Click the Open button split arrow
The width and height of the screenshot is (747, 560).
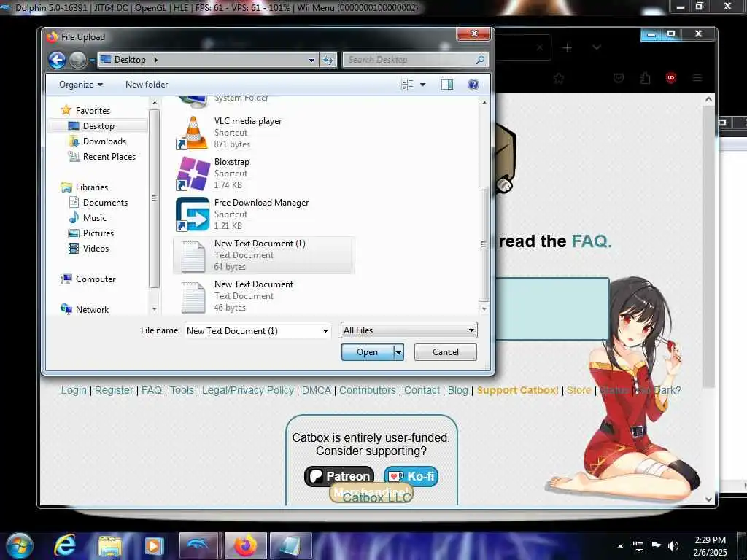pos(399,352)
